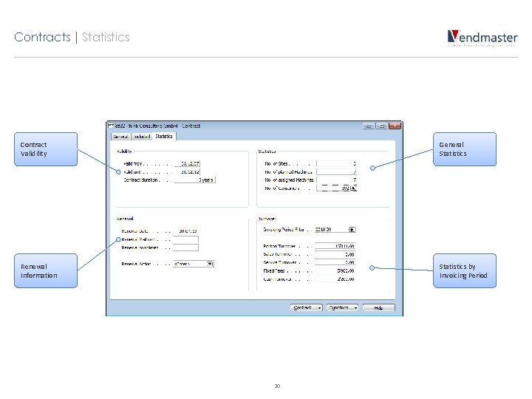Screen dimensions: 532x399
Task: Click the No. of planned Machines field
Action: pos(337,171)
